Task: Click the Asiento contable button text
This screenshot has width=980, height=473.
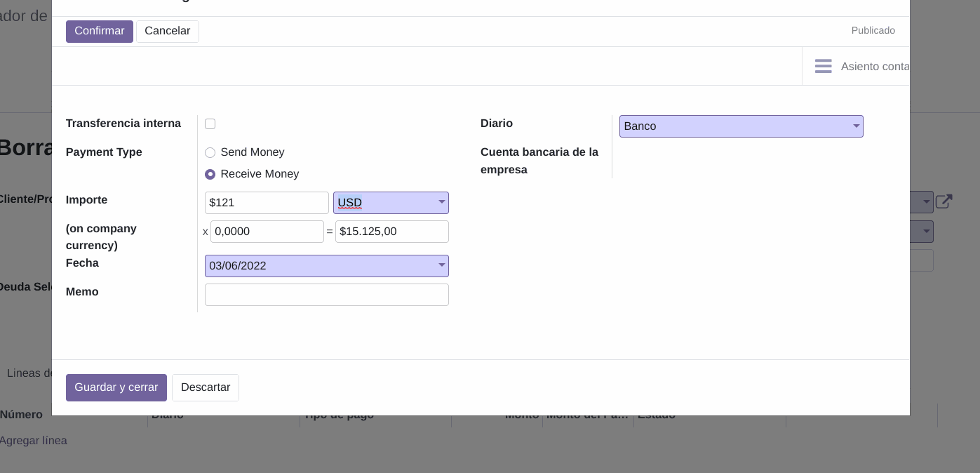Action: (875, 67)
